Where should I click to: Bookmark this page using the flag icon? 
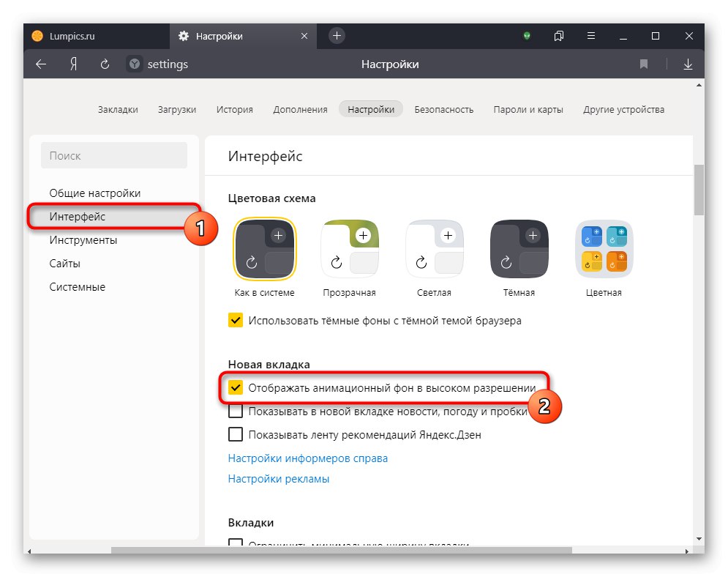[643, 64]
